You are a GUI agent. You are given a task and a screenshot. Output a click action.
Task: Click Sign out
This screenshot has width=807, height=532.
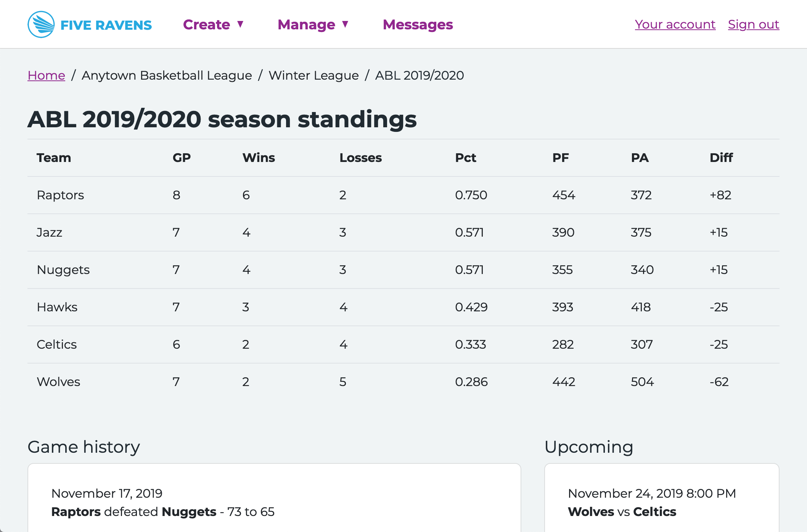point(753,24)
